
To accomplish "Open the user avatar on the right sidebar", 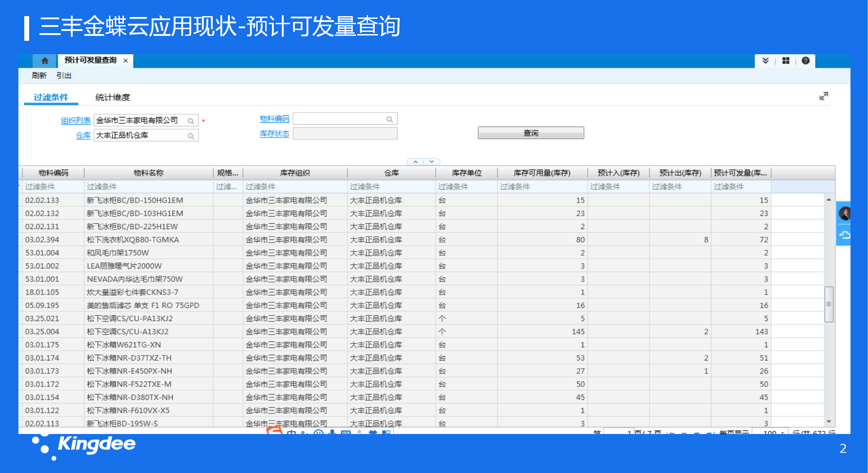I will click(x=844, y=213).
